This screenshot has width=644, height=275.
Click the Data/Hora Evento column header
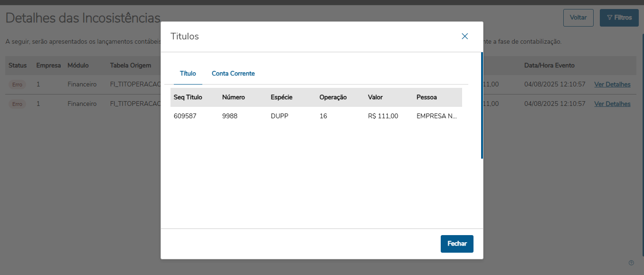(x=549, y=66)
